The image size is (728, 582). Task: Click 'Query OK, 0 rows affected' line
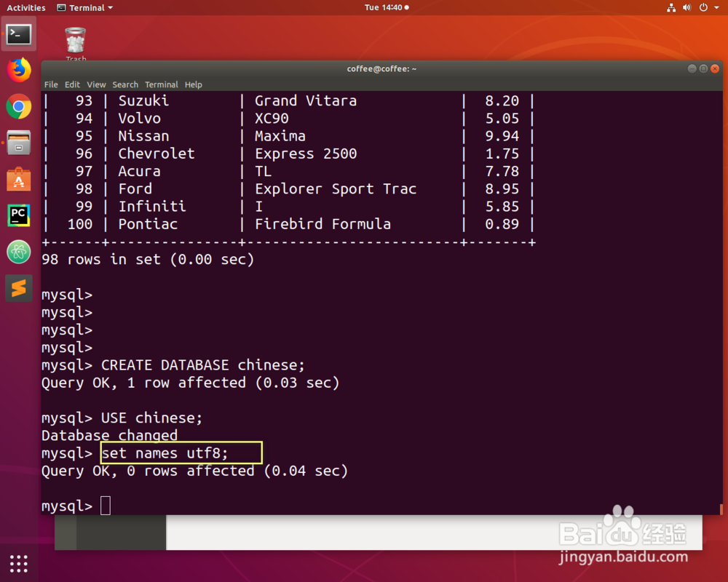point(194,471)
